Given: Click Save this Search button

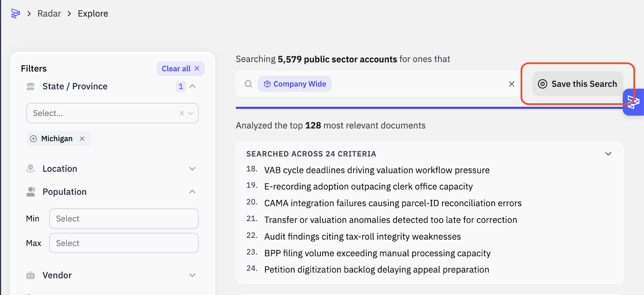Looking at the screenshot, I should click(577, 84).
